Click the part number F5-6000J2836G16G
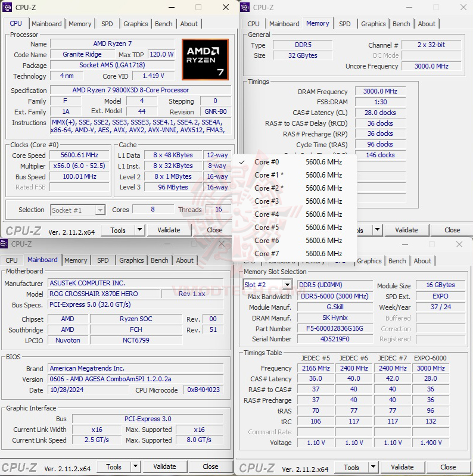This screenshot has width=473, height=476. point(335,328)
